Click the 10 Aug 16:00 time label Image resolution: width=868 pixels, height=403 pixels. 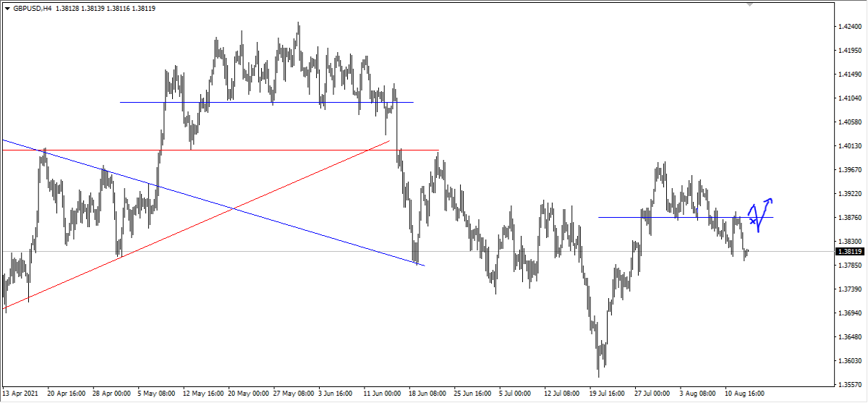pos(744,394)
